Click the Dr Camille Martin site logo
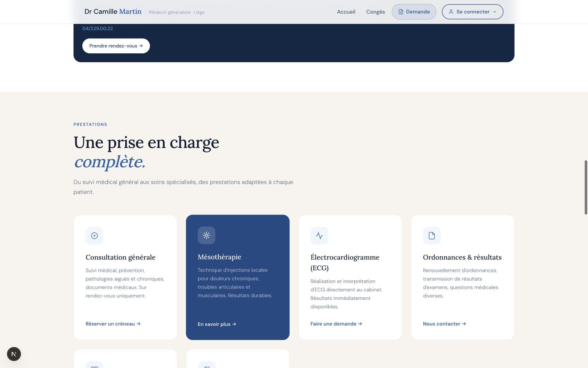The width and height of the screenshot is (588, 368). [113, 12]
